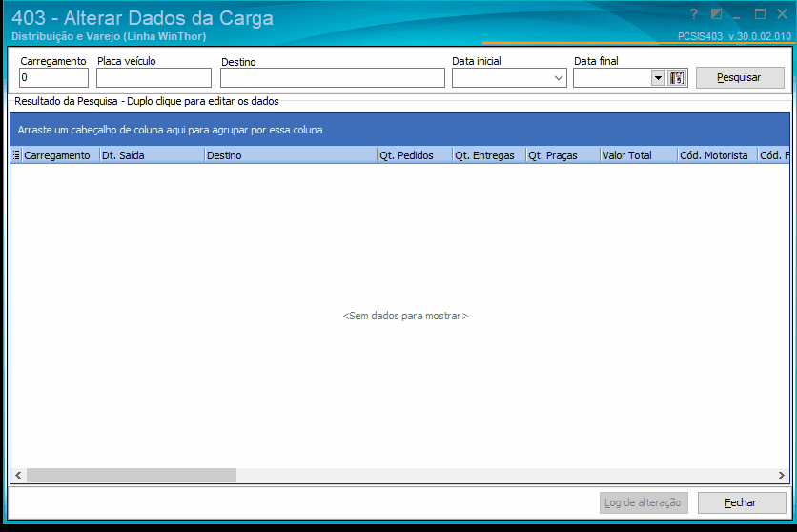Sort by the Cód. Motorista column header
The width and height of the screenshot is (797, 532).
pos(718,155)
